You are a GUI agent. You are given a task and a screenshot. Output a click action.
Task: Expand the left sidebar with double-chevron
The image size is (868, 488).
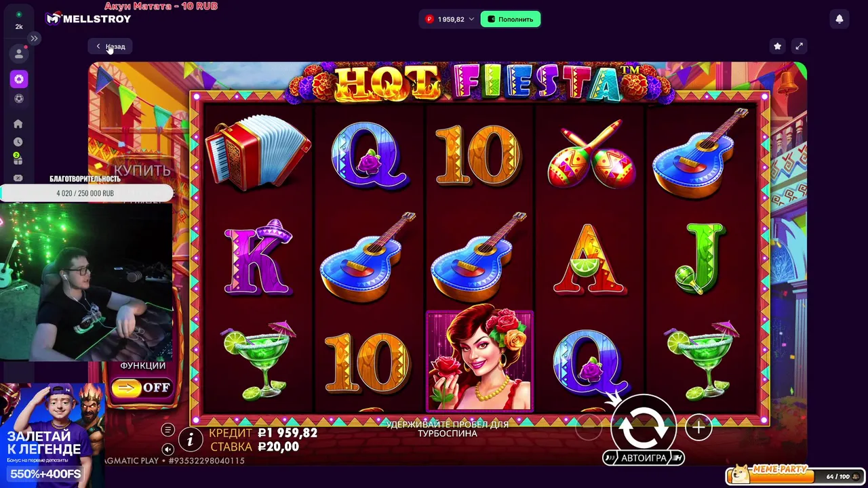(34, 39)
